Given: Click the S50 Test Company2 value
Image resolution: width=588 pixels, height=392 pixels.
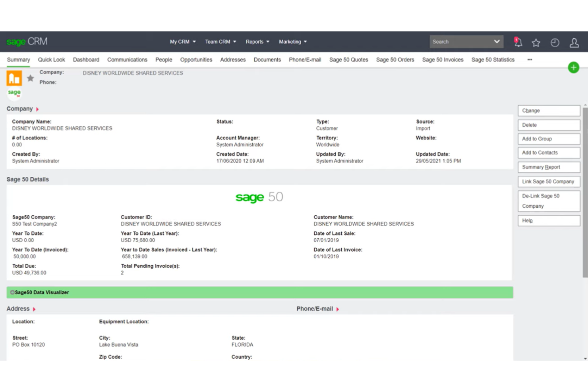Looking at the screenshot, I should click(35, 224).
